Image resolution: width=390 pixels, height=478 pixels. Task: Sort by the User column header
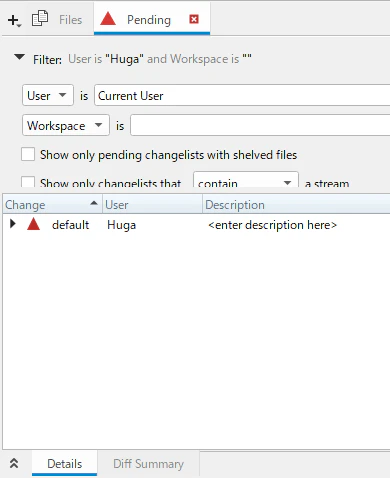coord(152,204)
